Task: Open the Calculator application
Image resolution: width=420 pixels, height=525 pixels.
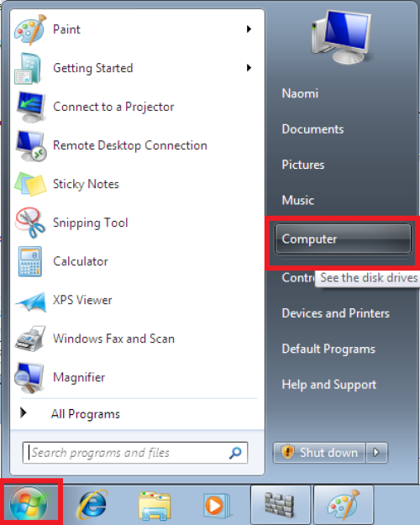Action: click(81, 261)
